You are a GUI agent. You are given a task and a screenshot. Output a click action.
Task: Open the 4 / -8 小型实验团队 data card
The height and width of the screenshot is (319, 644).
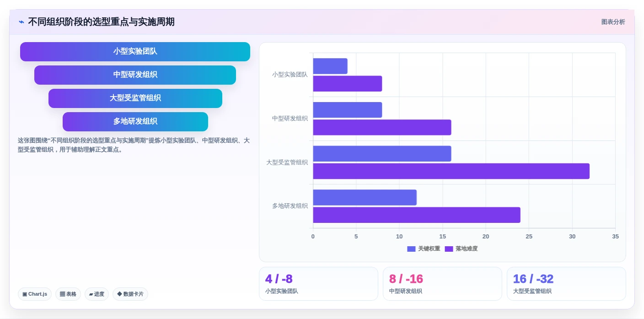tap(318, 284)
